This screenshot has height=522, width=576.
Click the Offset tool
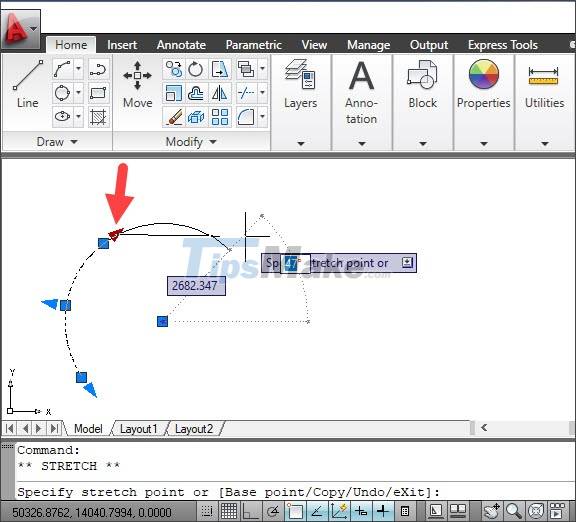pyautogui.click(x=196, y=93)
